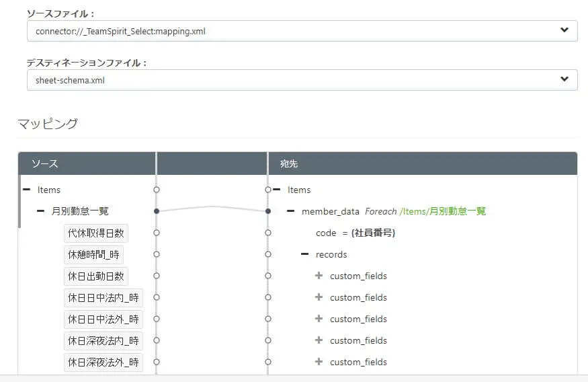Click the destination connector dot for member_data

click(267, 211)
